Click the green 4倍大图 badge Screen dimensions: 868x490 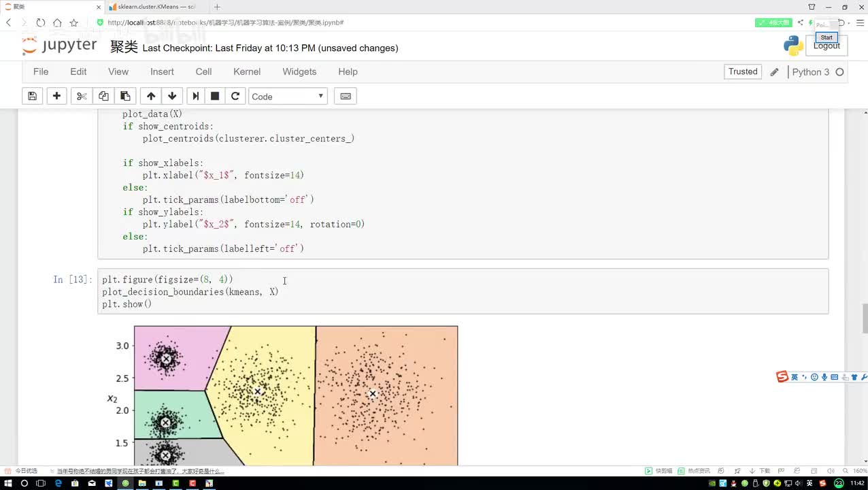point(773,22)
